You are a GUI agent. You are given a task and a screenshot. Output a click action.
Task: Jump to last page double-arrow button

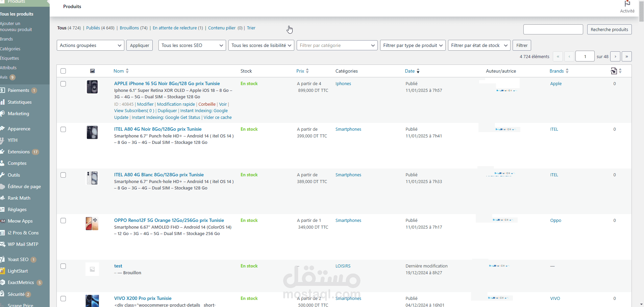coord(627,56)
